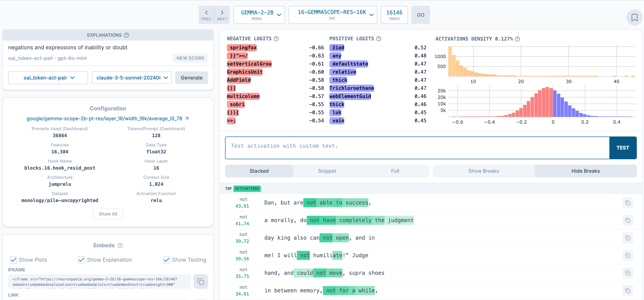Click help icon beside NEGATIVE LOGITS
This screenshot has width=644, height=300.
[276, 39]
